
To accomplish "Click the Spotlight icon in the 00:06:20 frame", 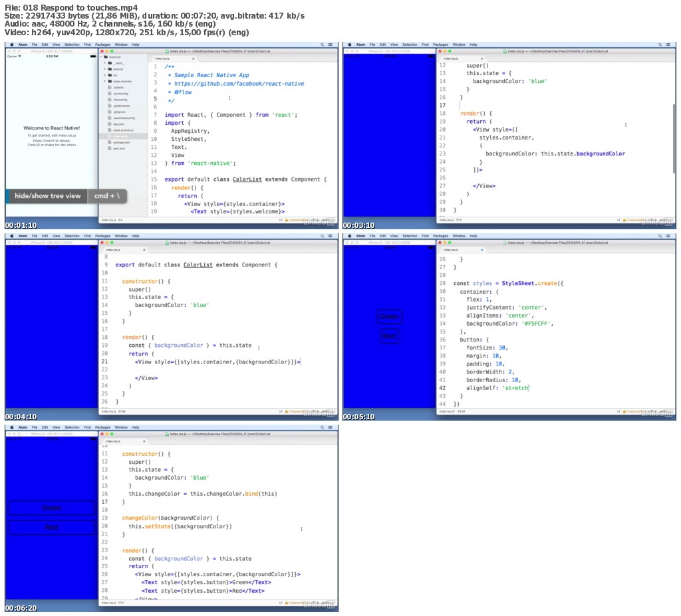I will coord(323,427).
